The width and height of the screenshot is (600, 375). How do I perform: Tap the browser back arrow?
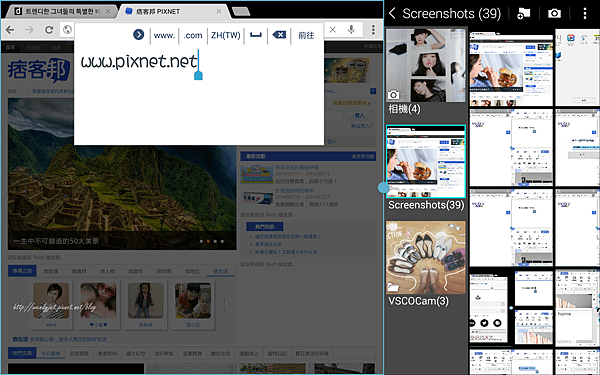pyautogui.click(x=10, y=30)
